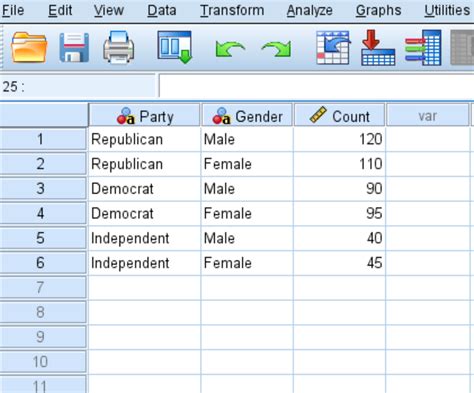Undo last action with left green arrow
The height and width of the screenshot is (393, 474).
[230, 49]
